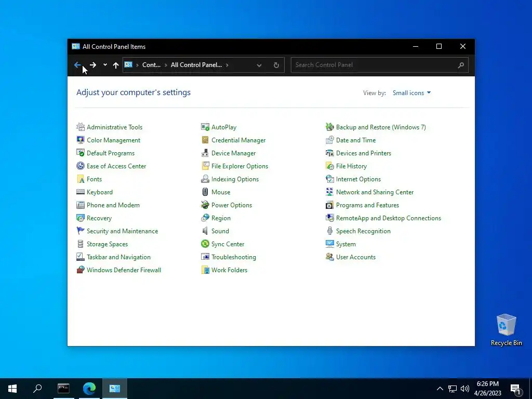This screenshot has width=532, height=399.
Task: Open Devices and Printers
Action: (x=363, y=153)
